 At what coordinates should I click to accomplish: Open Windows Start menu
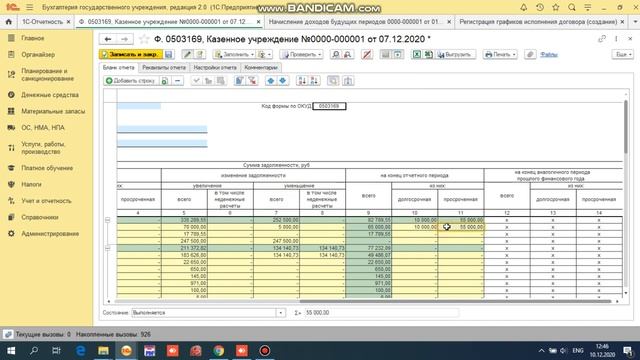coord(11,351)
